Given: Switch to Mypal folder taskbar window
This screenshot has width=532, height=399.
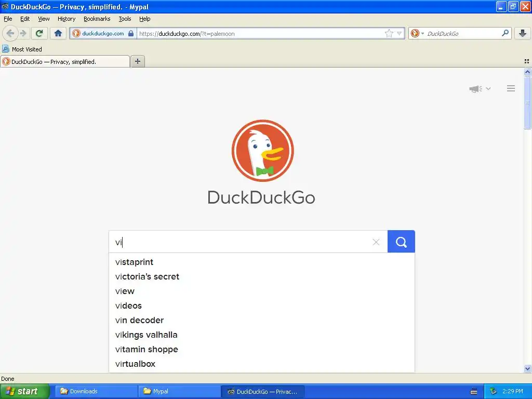Looking at the screenshot, I should [x=179, y=391].
